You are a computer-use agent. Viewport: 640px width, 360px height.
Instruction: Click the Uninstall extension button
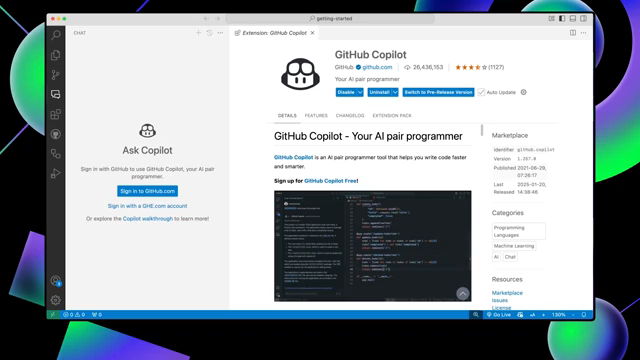(380, 92)
